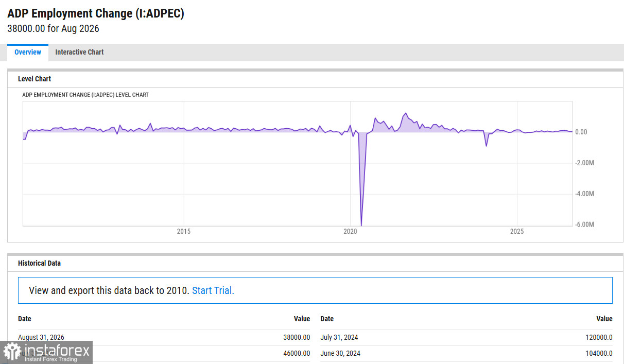Click the Historical Data section header
Screen dimensions: 624x364
tap(39, 263)
